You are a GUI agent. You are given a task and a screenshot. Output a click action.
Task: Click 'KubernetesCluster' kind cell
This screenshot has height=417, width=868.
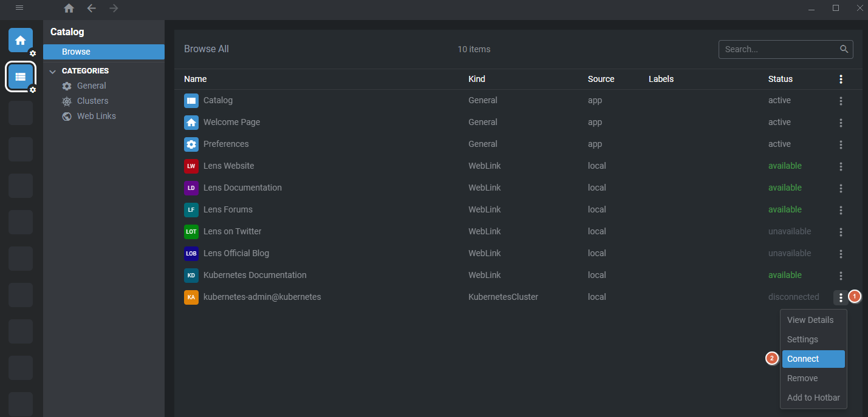point(504,297)
